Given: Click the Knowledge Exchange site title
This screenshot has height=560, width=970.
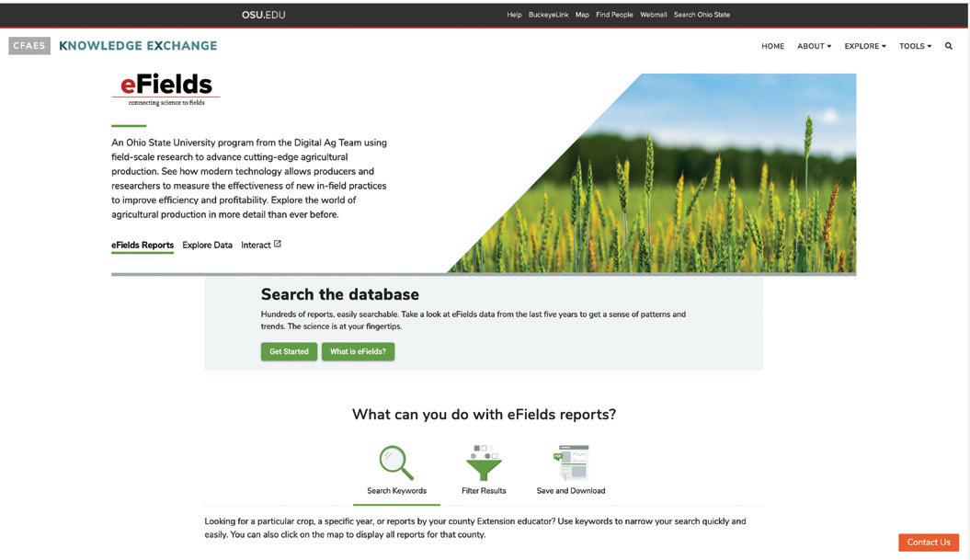Looking at the screenshot, I should click(138, 46).
